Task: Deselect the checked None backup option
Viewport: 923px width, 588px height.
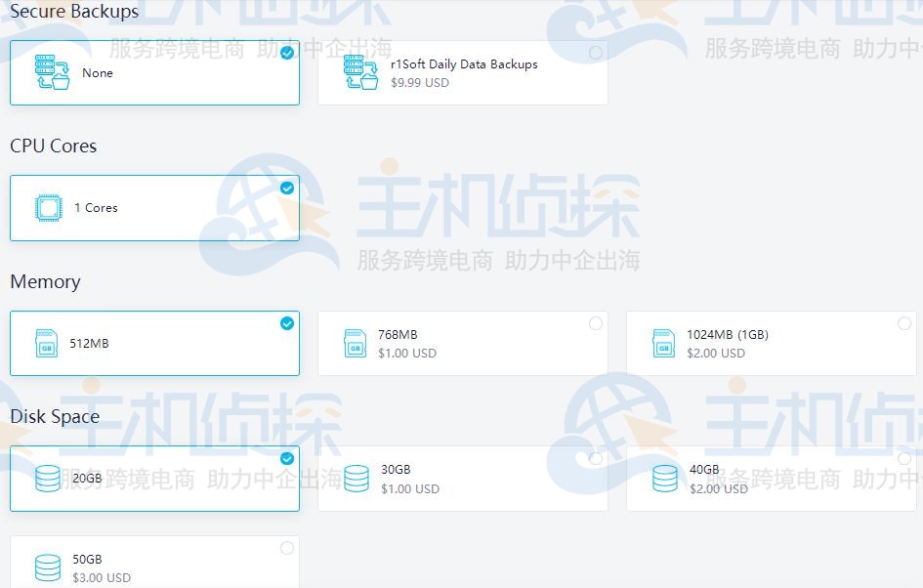Action: [286, 54]
